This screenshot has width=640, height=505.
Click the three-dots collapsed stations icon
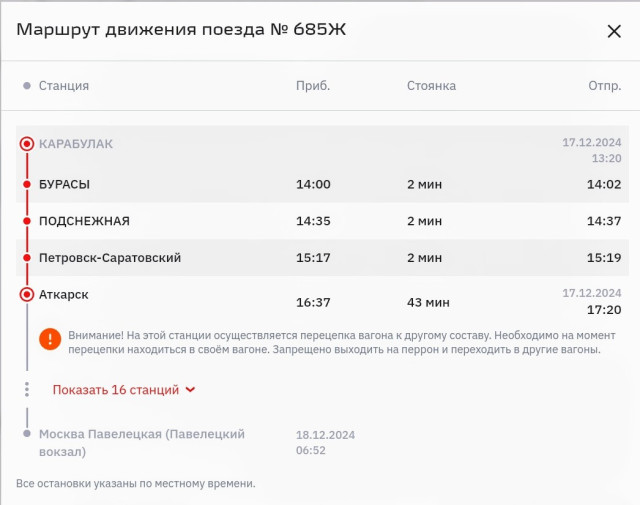coord(27,389)
